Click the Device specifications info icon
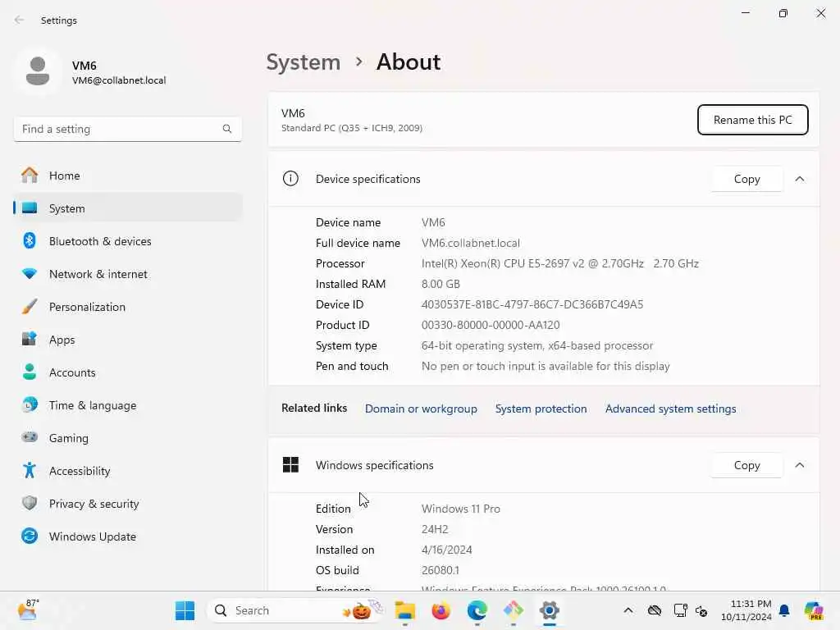 (x=290, y=178)
